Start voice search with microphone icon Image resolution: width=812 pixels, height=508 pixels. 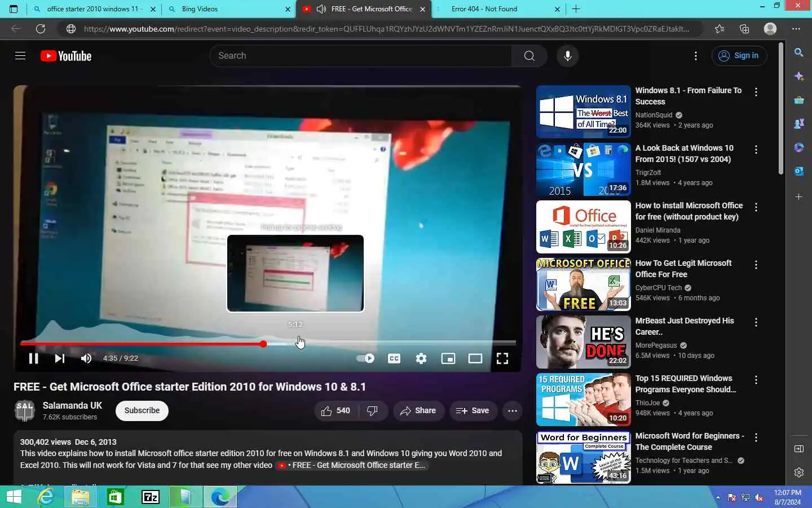[x=568, y=55]
